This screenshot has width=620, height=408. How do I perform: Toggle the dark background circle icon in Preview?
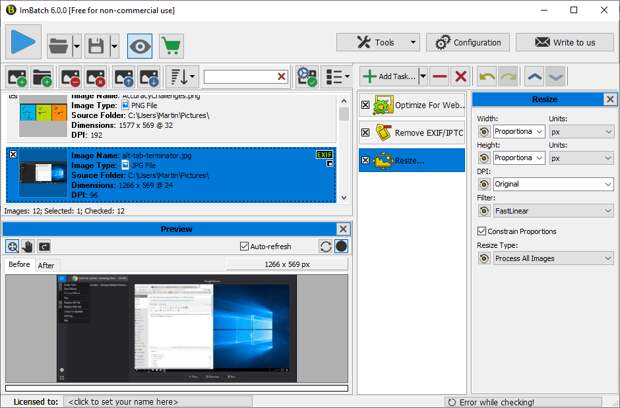click(x=341, y=246)
